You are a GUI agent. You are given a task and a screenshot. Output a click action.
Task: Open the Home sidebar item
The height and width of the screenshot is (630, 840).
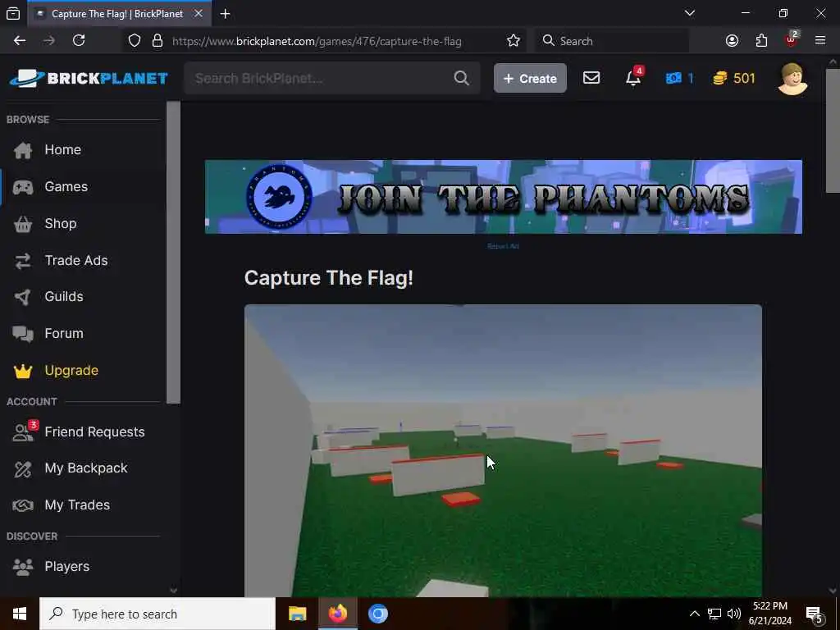click(x=83, y=150)
